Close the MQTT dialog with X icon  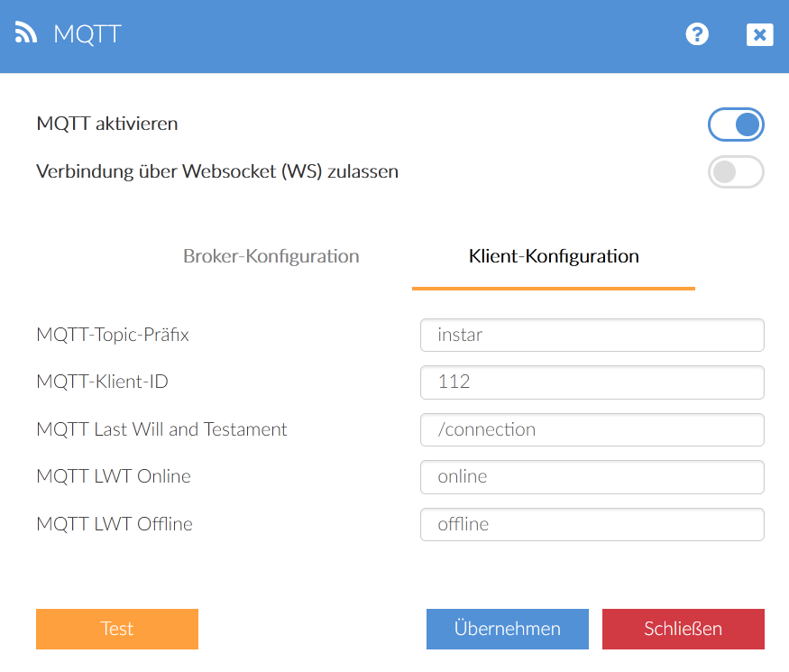pyautogui.click(x=759, y=34)
